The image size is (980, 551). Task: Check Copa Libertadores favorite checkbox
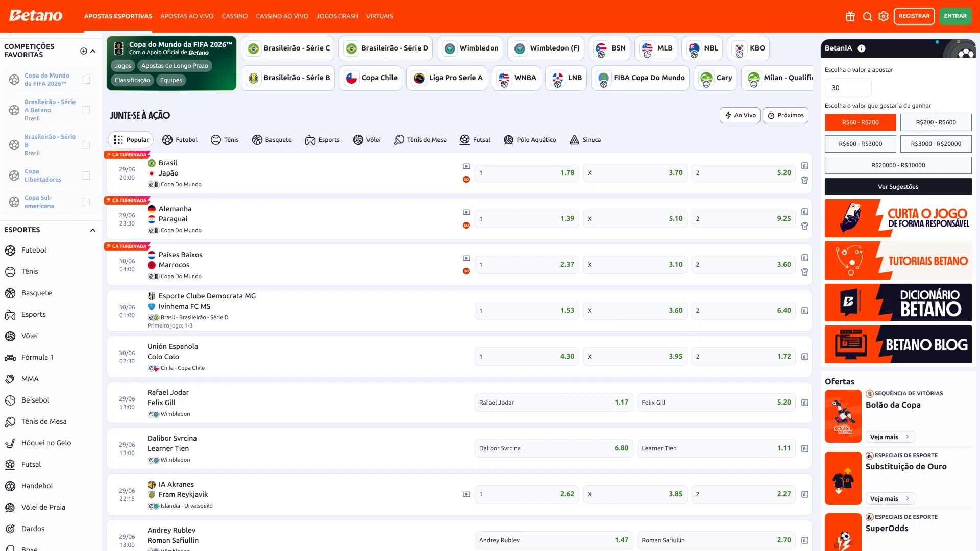pyautogui.click(x=86, y=176)
